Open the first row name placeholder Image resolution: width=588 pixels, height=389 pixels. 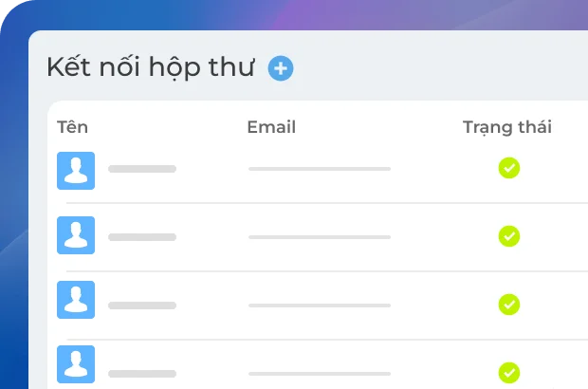[142, 169]
